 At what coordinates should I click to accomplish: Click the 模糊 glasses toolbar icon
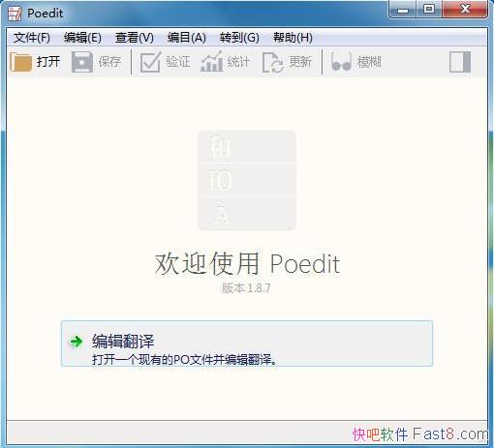(x=341, y=62)
